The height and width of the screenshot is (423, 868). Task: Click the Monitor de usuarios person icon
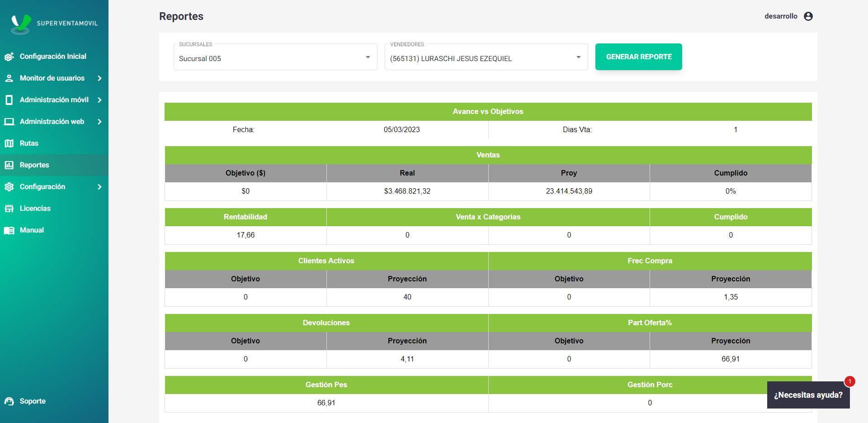(x=9, y=78)
